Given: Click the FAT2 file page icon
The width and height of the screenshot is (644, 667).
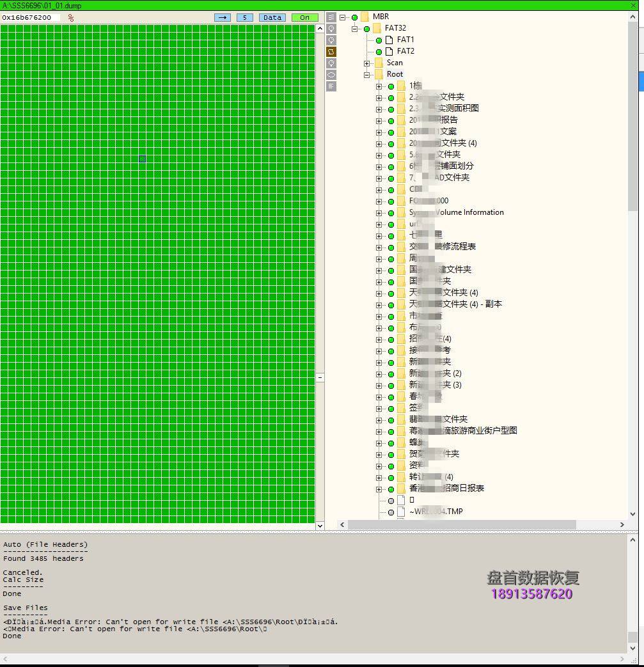Looking at the screenshot, I should pyautogui.click(x=389, y=51).
